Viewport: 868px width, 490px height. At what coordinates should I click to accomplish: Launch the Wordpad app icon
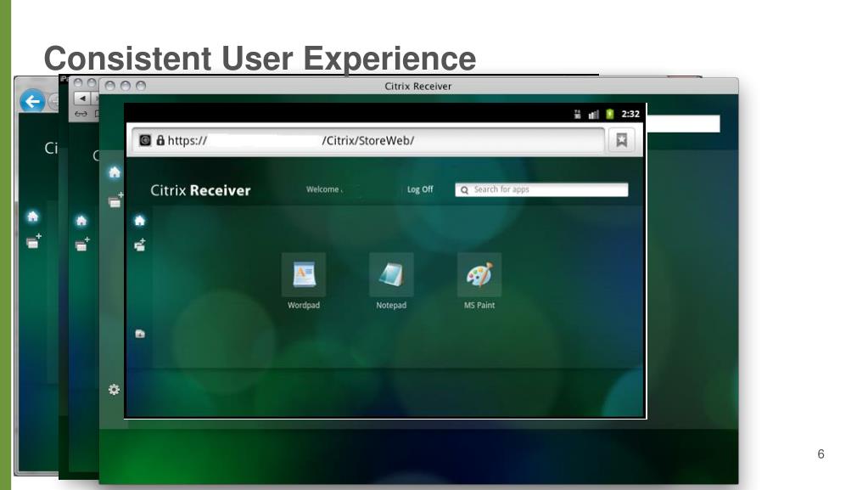304,275
